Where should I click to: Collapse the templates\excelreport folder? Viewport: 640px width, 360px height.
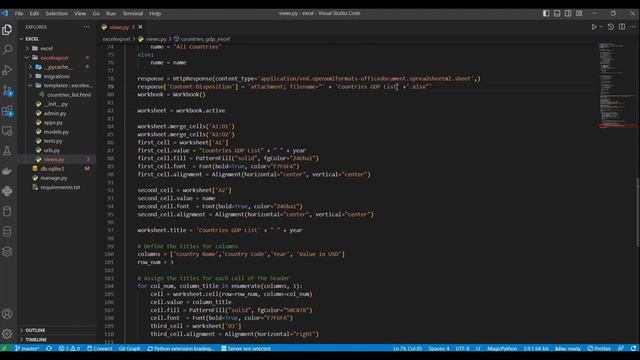[x=68, y=85]
